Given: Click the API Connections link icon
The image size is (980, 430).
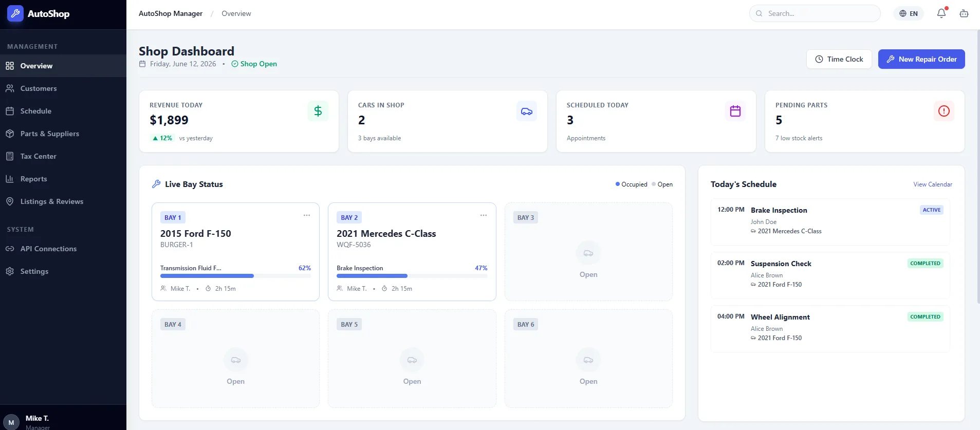Looking at the screenshot, I should pos(10,249).
